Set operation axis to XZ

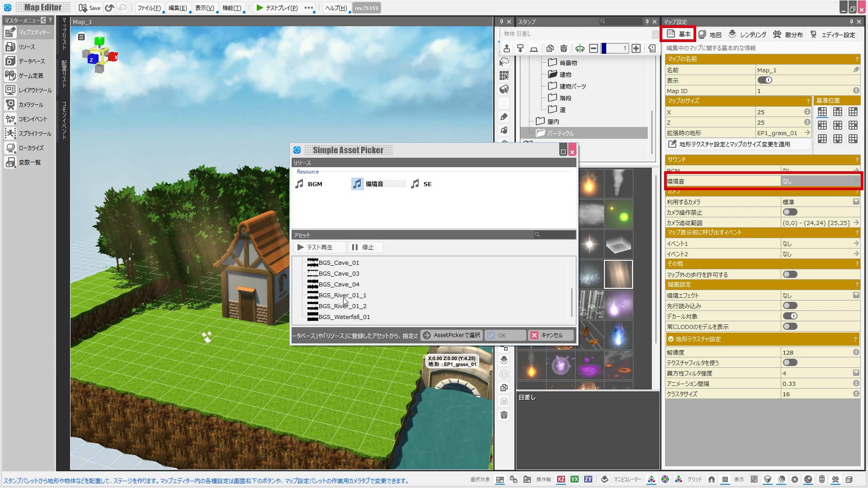click(x=561, y=479)
